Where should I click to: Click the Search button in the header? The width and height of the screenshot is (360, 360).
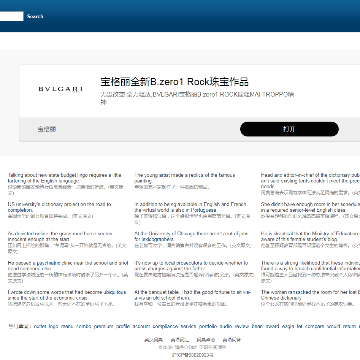tap(35, 16)
